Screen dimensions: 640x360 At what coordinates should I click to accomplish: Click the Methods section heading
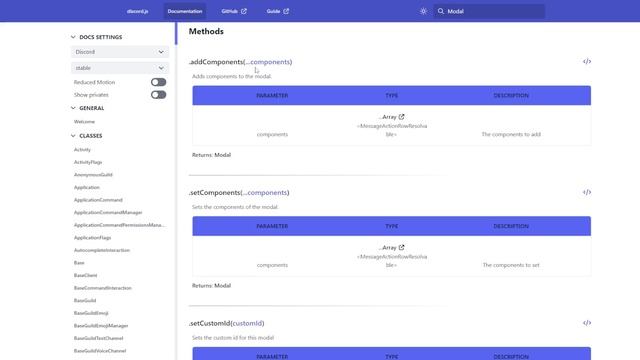[x=206, y=31]
